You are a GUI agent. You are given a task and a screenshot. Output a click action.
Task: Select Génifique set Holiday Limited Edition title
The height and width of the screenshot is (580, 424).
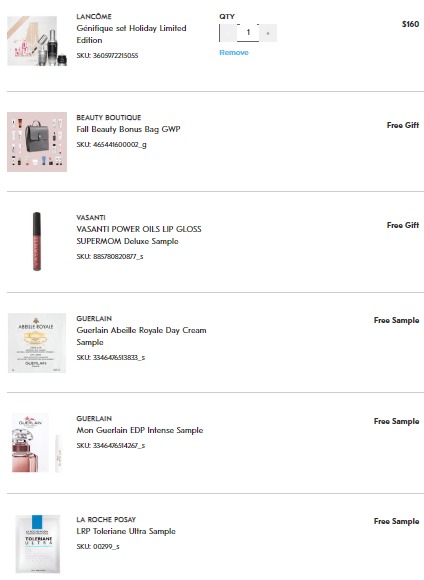coord(131,34)
